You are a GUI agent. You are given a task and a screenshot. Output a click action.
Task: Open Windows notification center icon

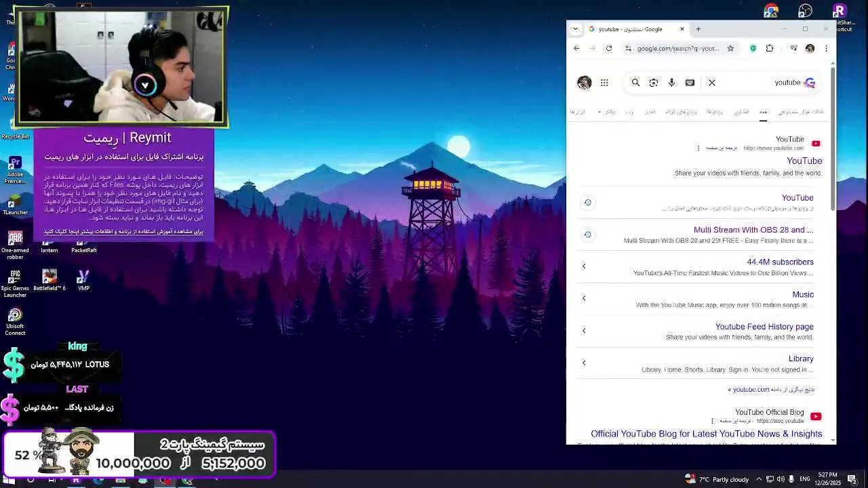(852, 479)
